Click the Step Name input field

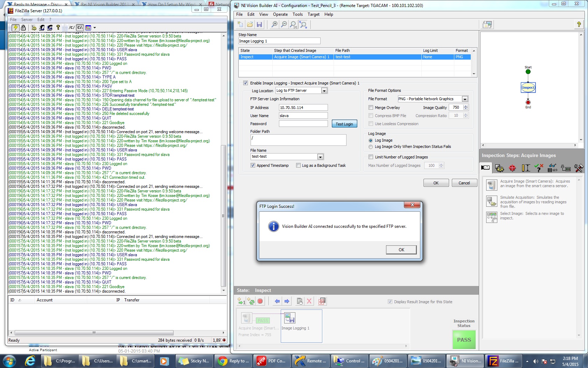pos(279,41)
